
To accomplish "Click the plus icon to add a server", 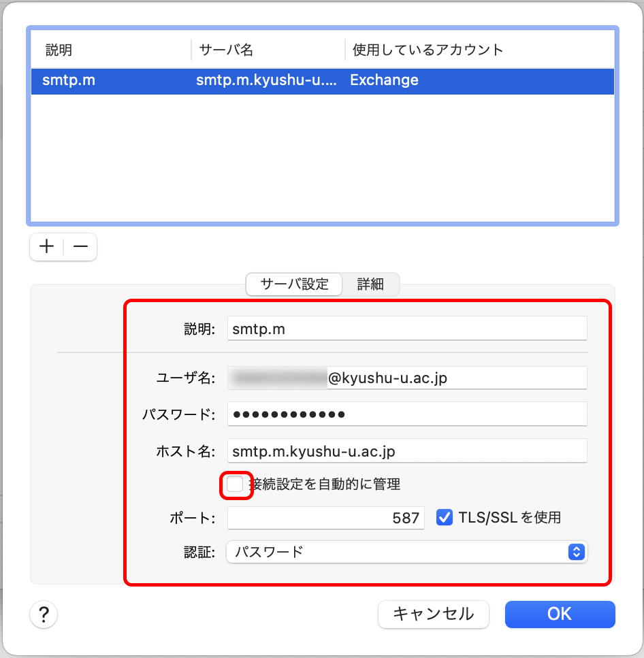I will pos(46,246).
